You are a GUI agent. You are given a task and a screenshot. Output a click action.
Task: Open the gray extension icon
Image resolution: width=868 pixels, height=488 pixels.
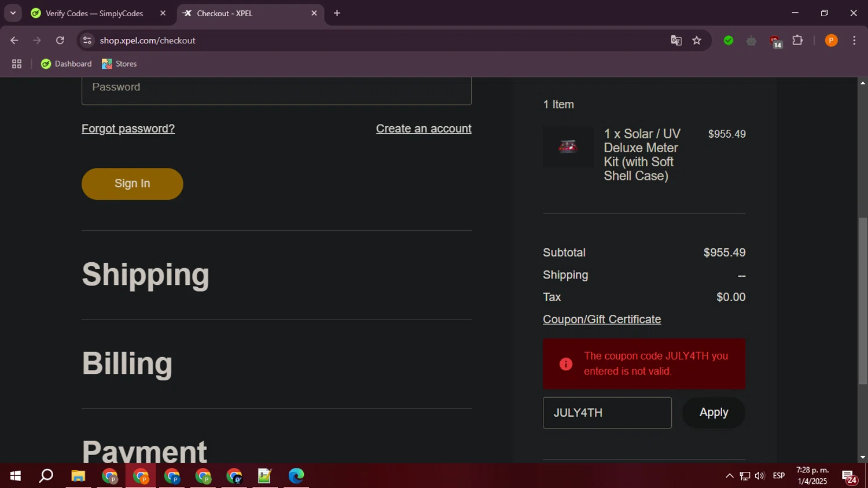[x=751, y=41]
